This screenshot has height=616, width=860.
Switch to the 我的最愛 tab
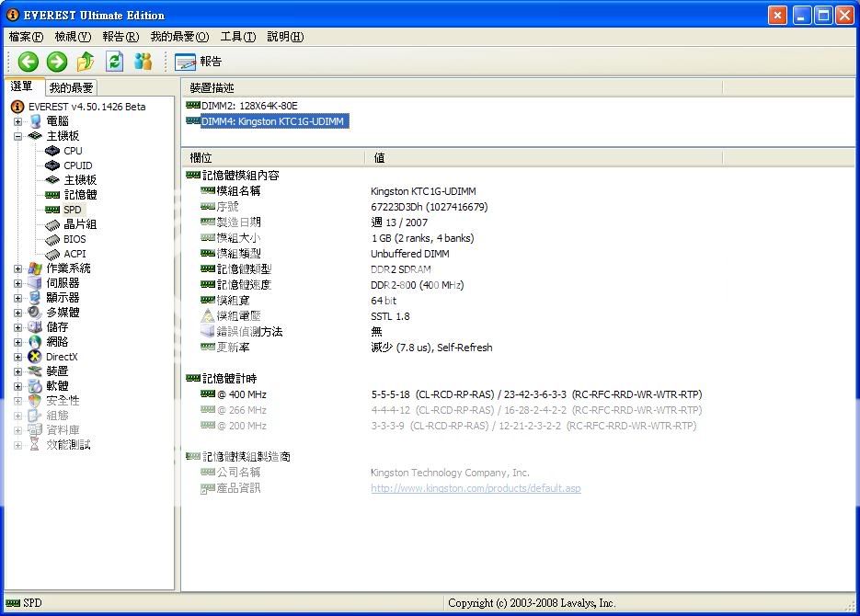(72, 87)
